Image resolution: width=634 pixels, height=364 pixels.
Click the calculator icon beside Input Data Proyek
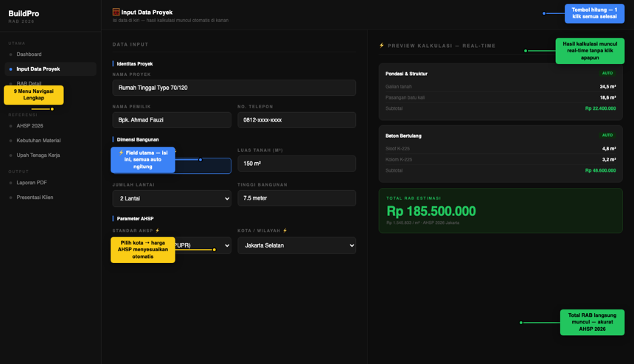(116, 12)
